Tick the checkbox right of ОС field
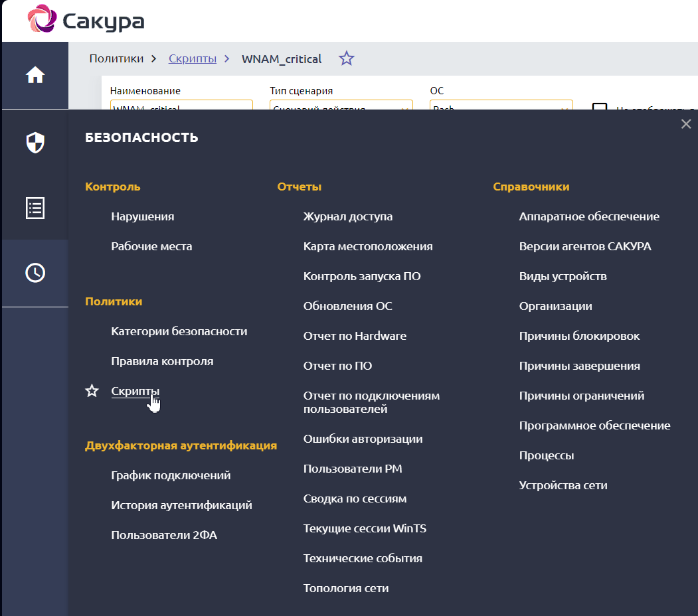The height and width of the screenshot is (616, 698). pos(600,108)
